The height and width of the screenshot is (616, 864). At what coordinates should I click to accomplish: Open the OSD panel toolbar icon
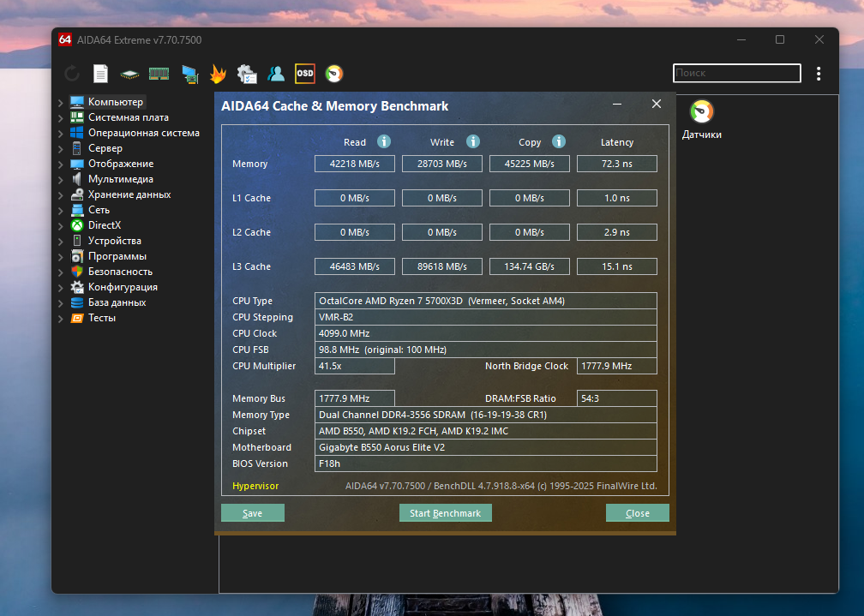[305, 74]
